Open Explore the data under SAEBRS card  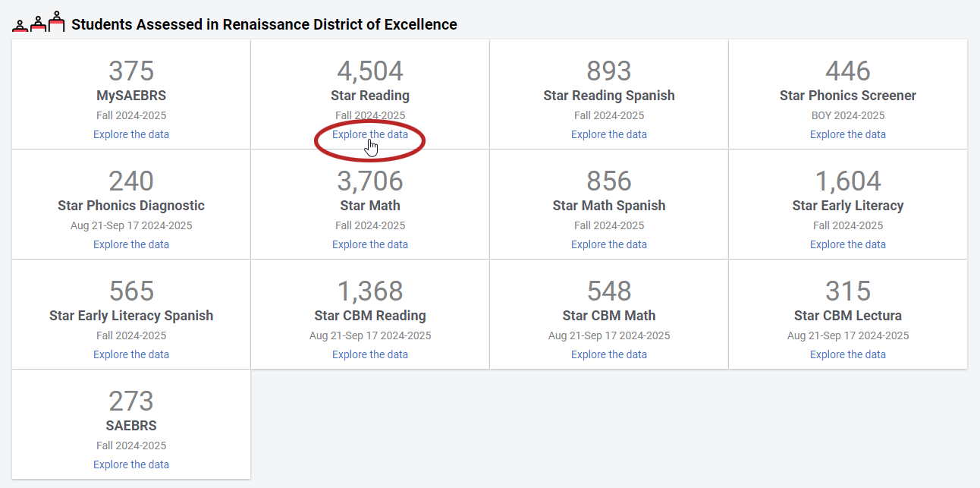point(131,464)
